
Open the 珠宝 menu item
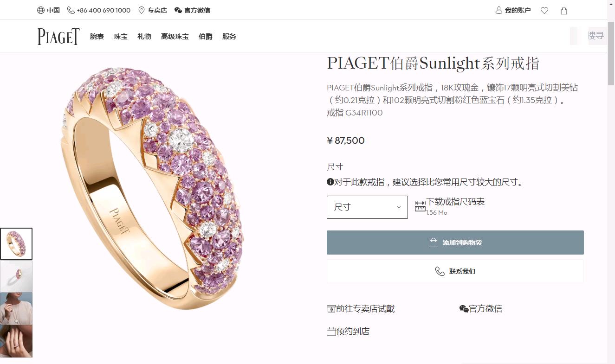coord(121,37)
